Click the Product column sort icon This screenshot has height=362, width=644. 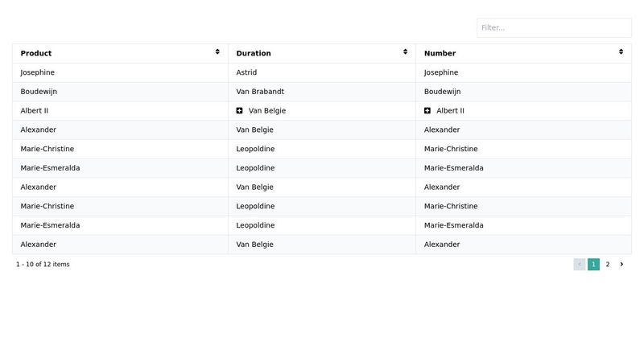pyautogui.click(x=217, y=52)
